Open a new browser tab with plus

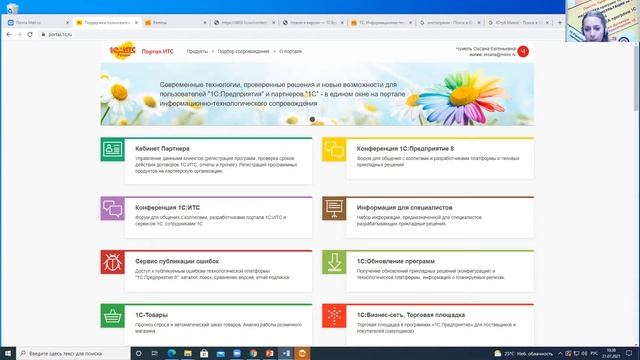point(560,23)
